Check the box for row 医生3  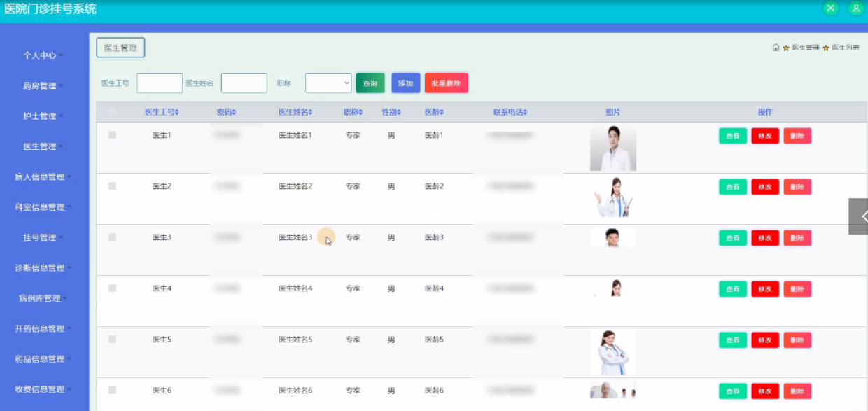[112, 237]
